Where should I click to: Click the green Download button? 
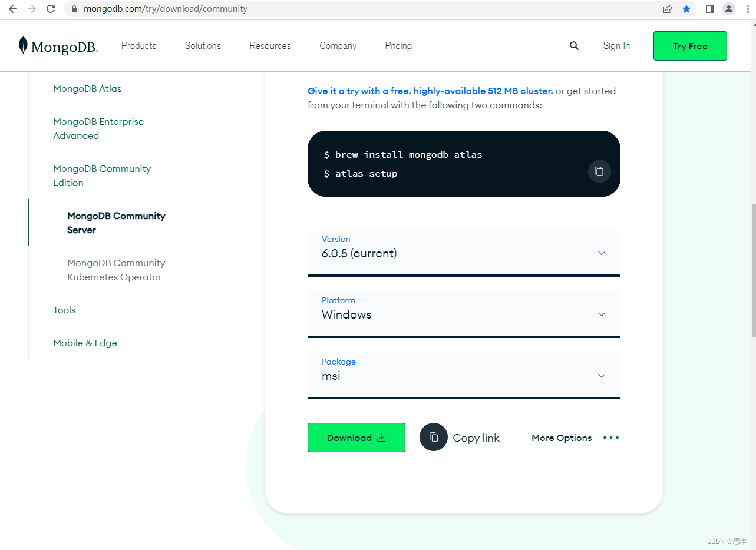356,438
